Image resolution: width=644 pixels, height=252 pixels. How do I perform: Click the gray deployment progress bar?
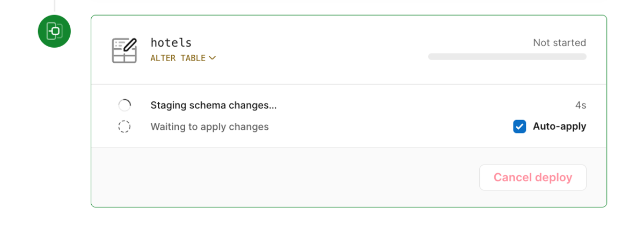point(507,56)
